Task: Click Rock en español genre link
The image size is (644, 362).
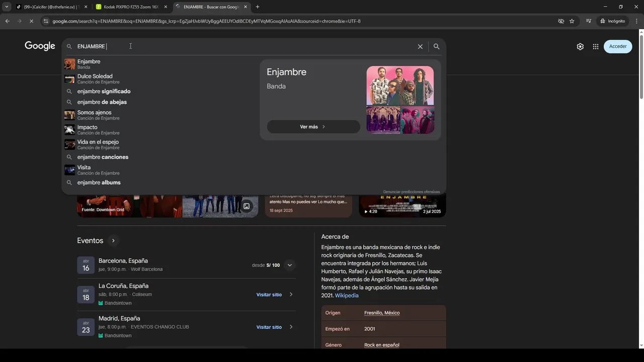Action: [x=382, y=345]
